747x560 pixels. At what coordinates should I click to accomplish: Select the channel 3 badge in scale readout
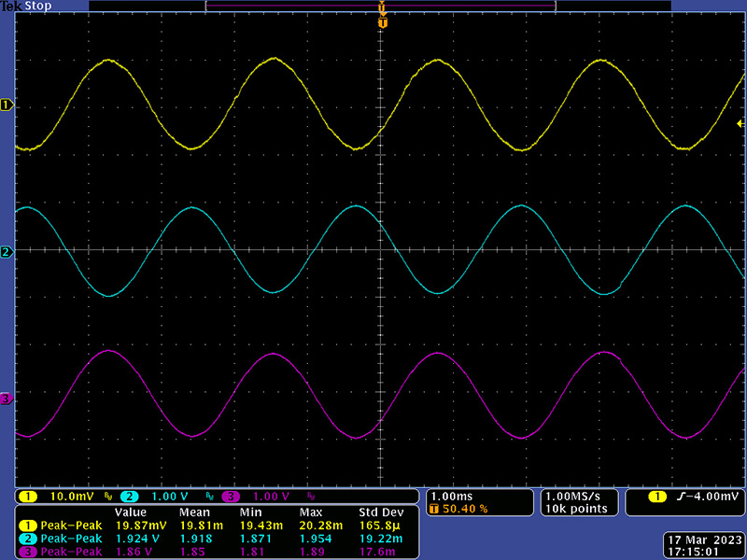coord(231,497)
